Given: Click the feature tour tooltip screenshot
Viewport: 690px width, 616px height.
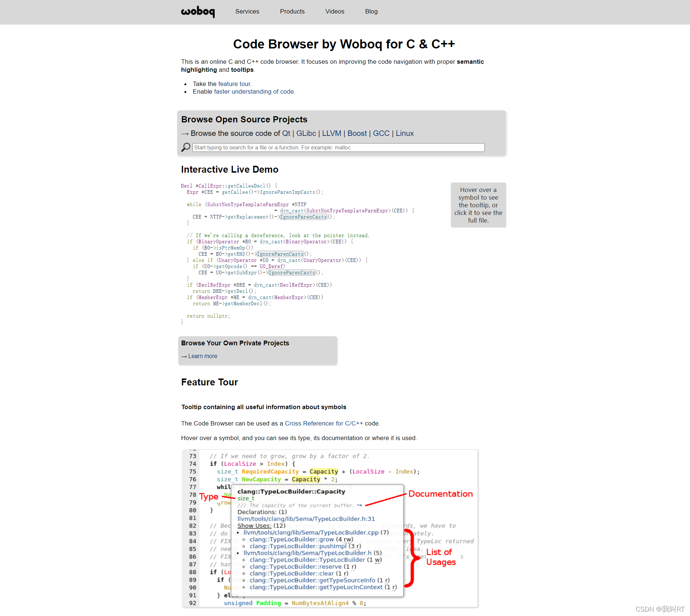Looking at the screenshot, I should pos(330,528).
